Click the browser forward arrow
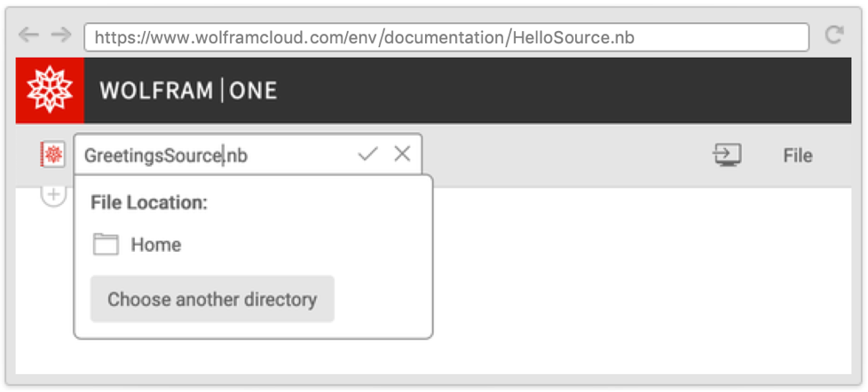 pos(60,35)
